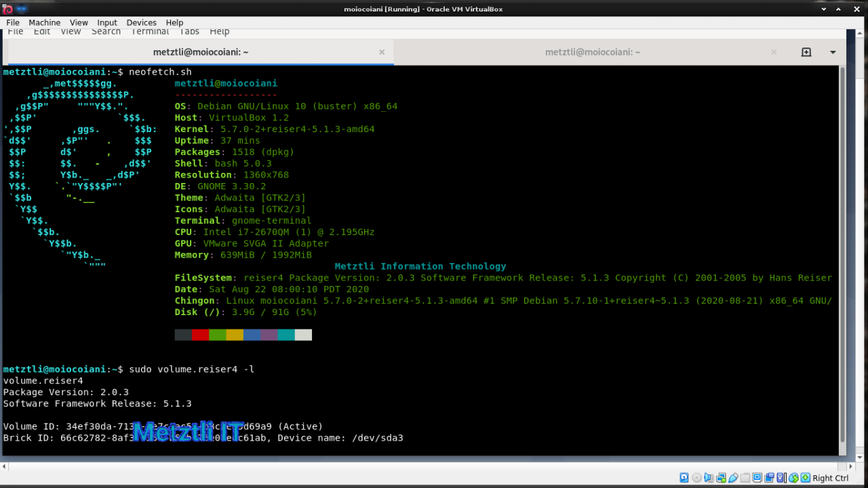This screenshot has height=488, width=868.
Task: Click the 'Chingon: Linux moiocoiani' line
Action: (x=503, y=301)
